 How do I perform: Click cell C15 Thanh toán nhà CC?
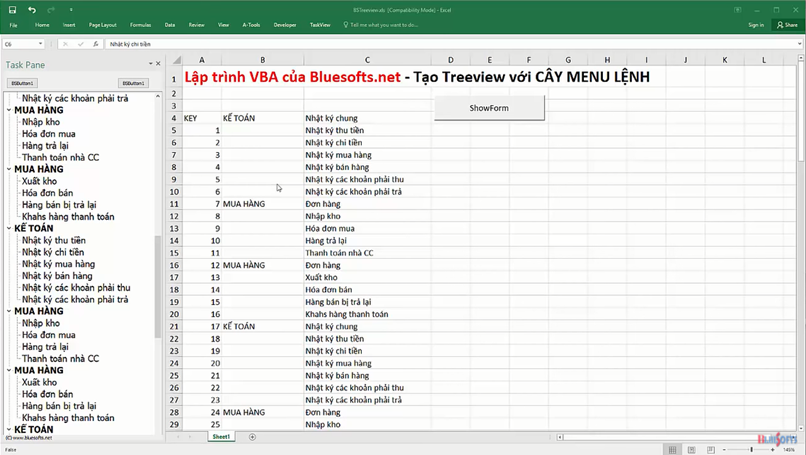(x=368, y=253)
